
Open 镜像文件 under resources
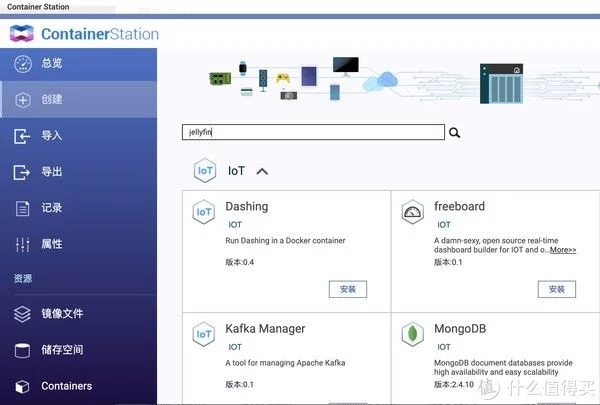pyautogui.click(x=78, y=314)
